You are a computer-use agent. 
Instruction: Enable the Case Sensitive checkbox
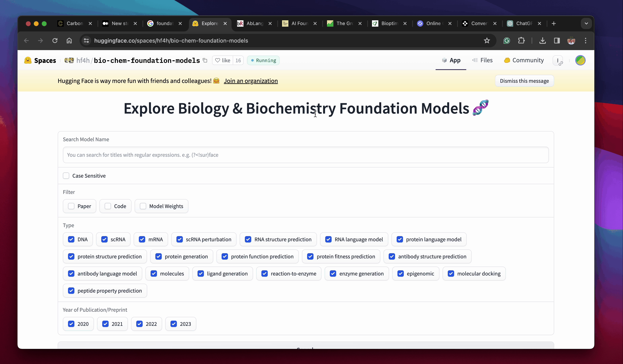[66, 176]
